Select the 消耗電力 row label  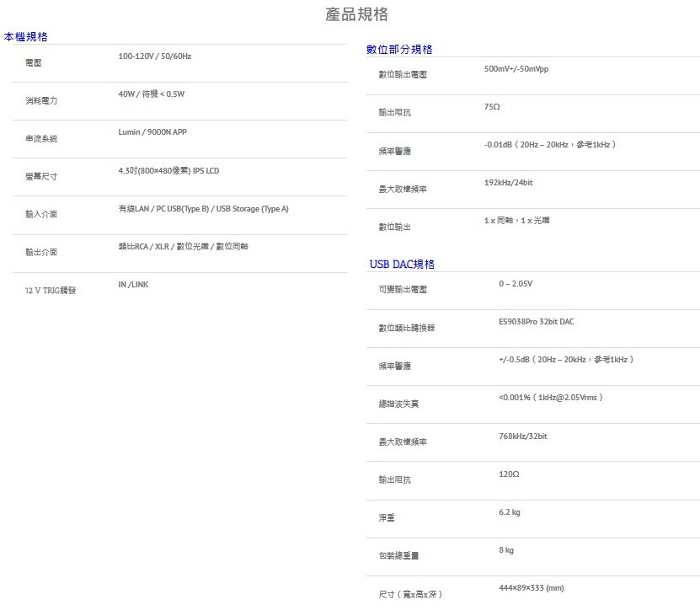(x=41, y=101)
